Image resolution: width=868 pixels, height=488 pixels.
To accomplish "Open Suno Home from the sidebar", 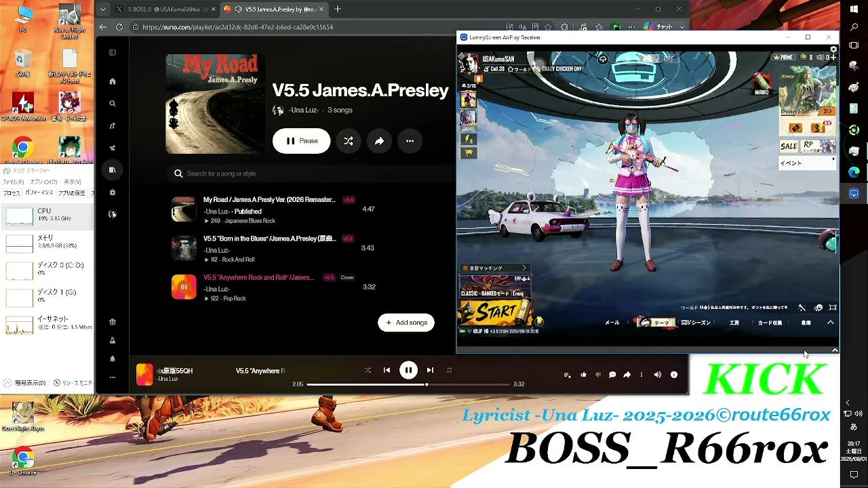I will click(x=113, y=81).
